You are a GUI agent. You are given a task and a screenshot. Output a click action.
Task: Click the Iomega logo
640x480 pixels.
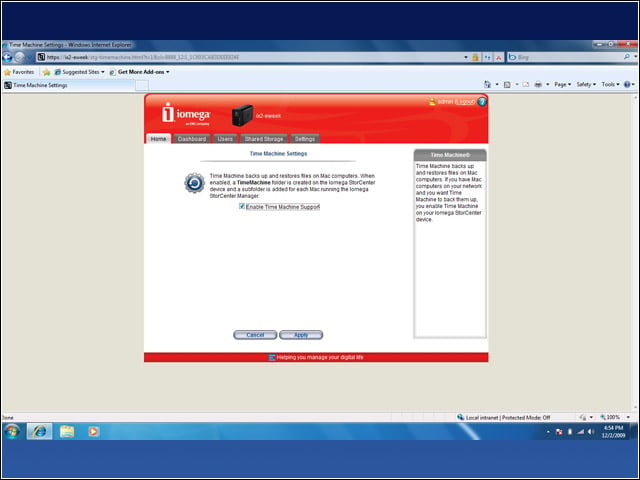point(186,113)
